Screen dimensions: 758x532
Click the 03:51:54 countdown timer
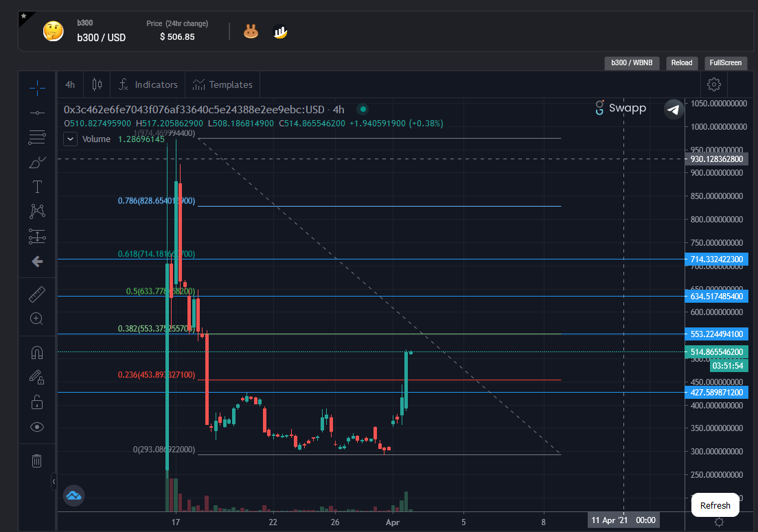click(x=728, y=366)
